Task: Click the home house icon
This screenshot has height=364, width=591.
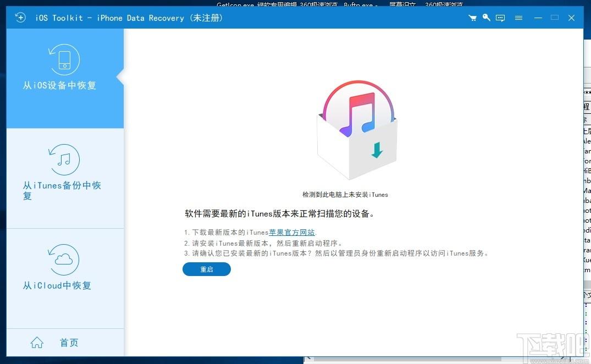Action: [37, 343]
